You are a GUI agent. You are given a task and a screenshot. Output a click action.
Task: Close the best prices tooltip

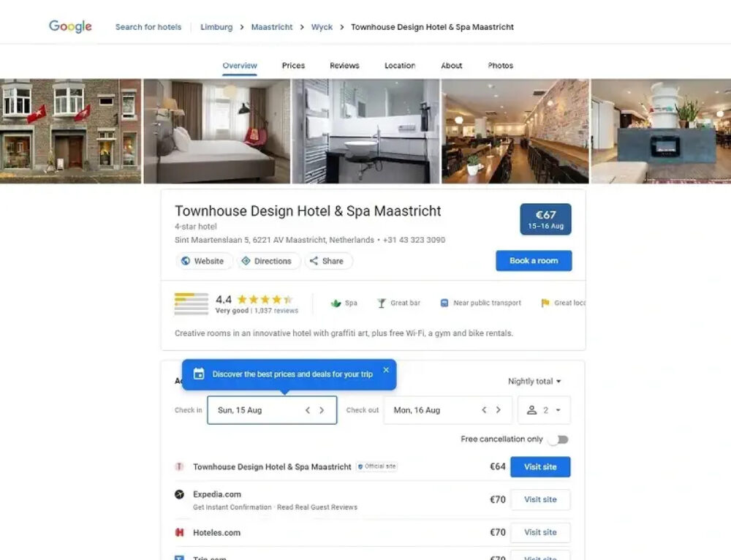tap(386, 370)
